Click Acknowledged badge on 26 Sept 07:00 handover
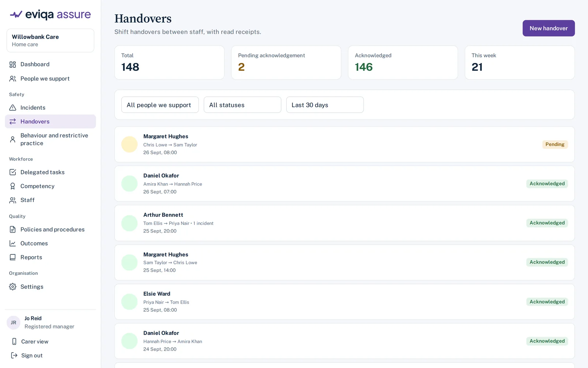The width and height of the screenshot is (588, 368). coord(547,184)
